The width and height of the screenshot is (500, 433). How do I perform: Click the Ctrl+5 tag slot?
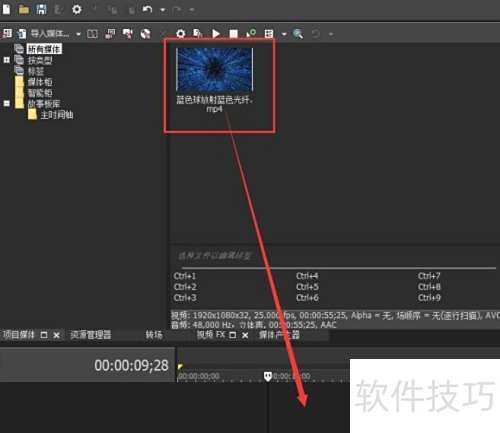coord(307,287)
